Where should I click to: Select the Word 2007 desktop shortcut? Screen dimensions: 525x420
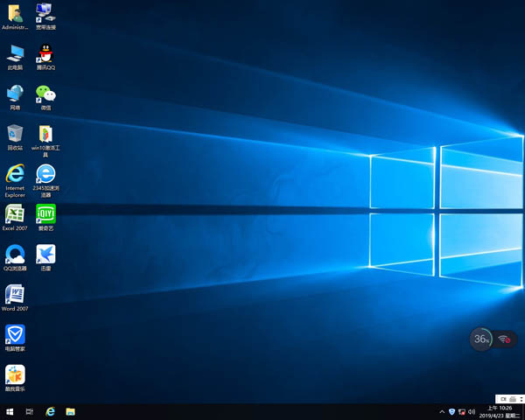click(15, 295)
